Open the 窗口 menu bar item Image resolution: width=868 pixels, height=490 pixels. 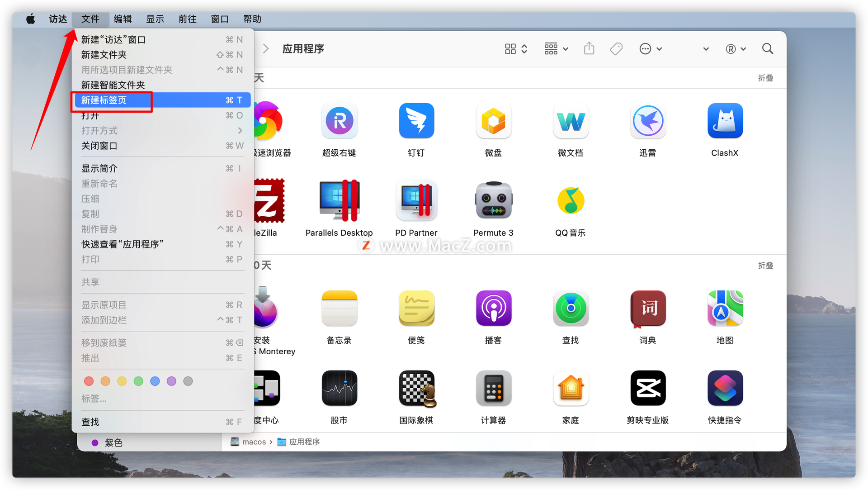tap(220, 19)
